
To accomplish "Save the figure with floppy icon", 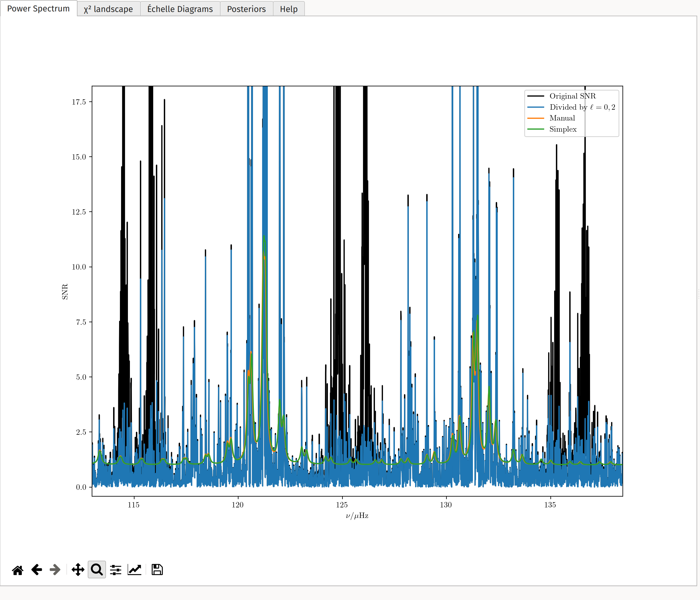I will pos(157,570).
